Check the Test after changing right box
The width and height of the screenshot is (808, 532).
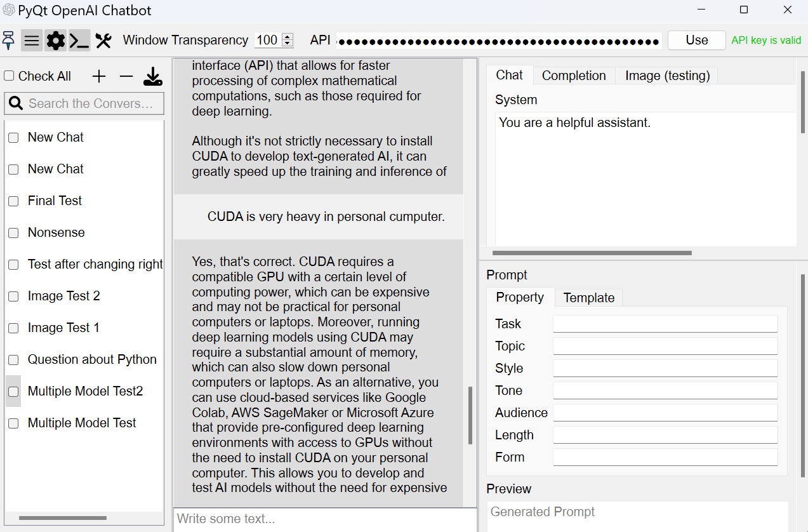point(13,265)
